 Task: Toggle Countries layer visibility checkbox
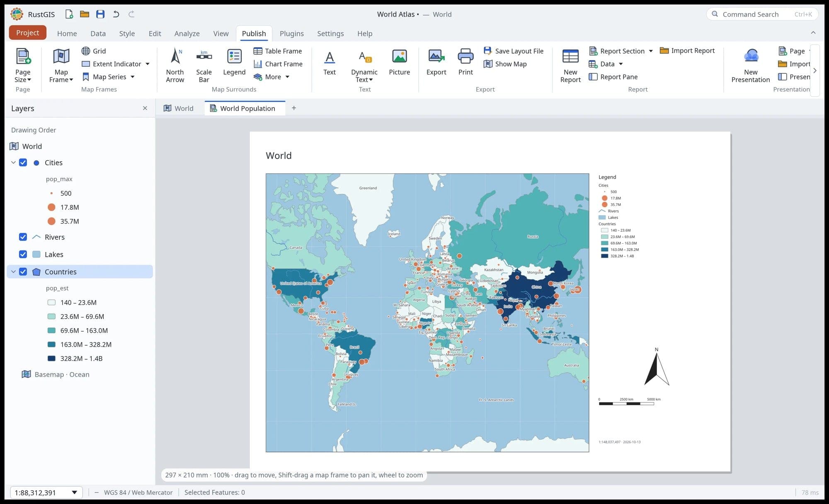point(23,272)
